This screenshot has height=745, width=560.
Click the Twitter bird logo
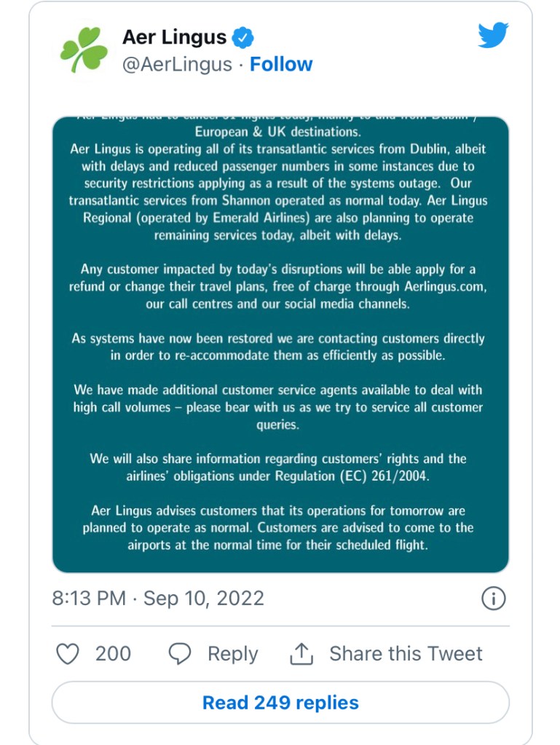(x=493, y=35)
